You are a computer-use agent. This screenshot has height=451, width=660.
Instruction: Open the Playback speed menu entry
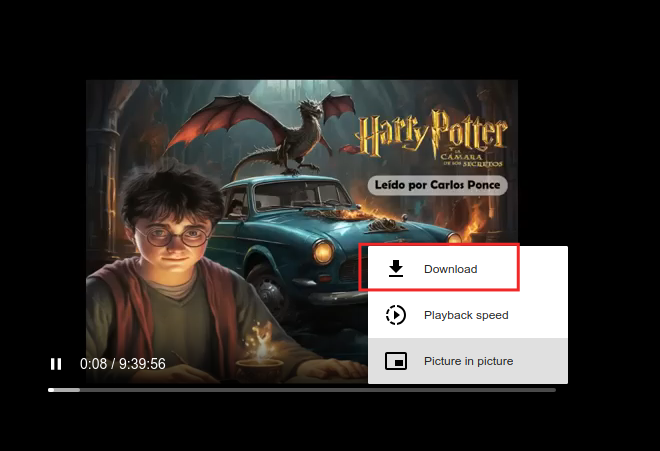click(x=466, y=315)
